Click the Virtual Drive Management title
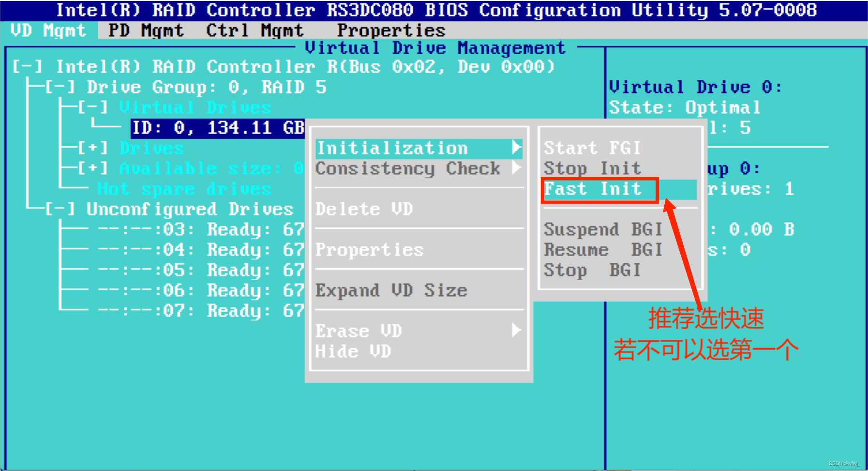Screen dimensions: 868x471 (435, 48)
